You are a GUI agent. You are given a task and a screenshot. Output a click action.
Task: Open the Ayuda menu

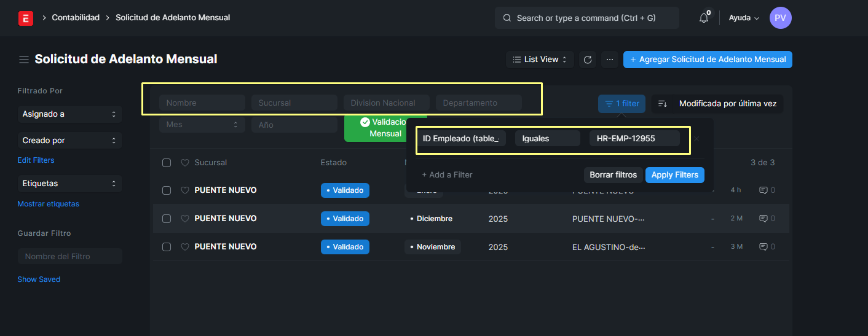744,18
